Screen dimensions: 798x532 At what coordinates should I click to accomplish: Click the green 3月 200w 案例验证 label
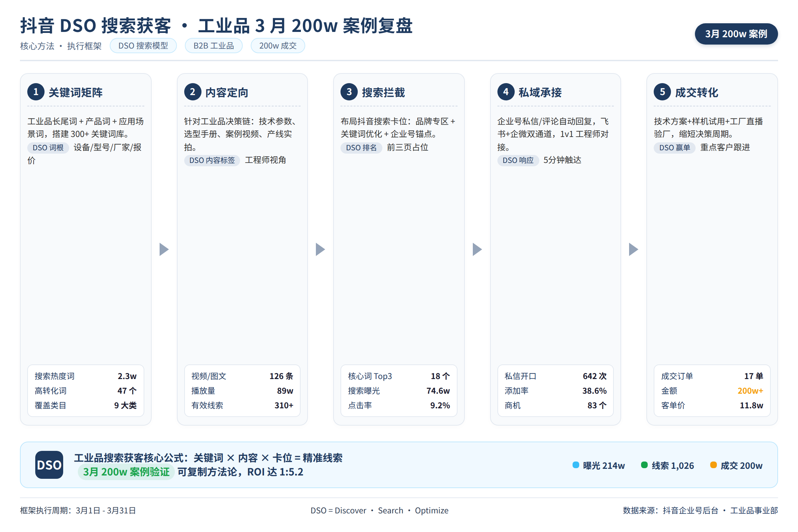126,471
